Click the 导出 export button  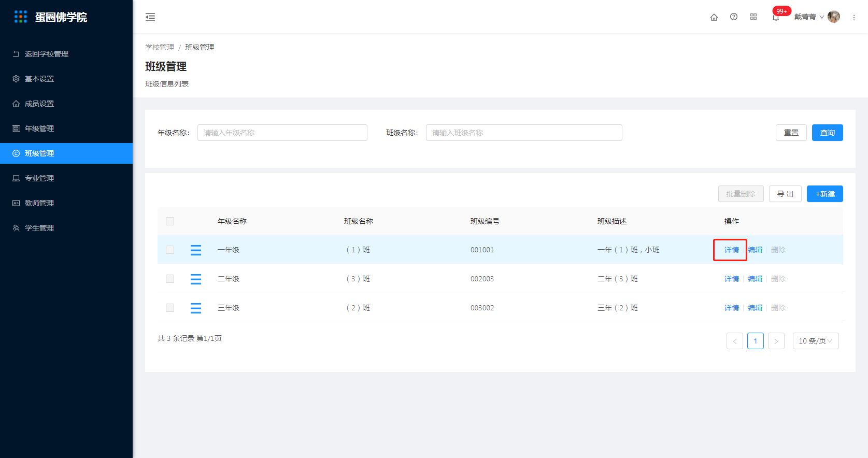point(786,194)
